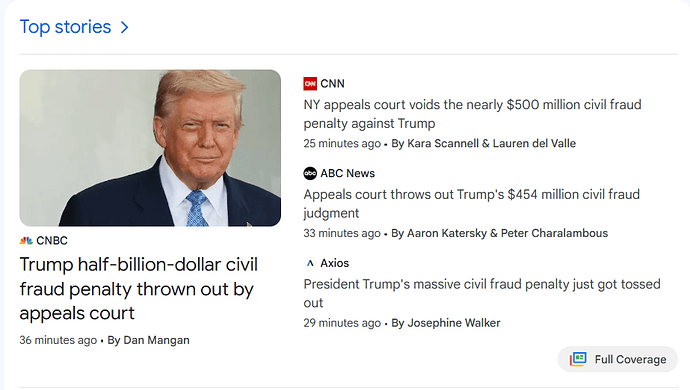The image size is (690, 390).
Task: Click the ABC News logo icon
Action: coord(310,173)
